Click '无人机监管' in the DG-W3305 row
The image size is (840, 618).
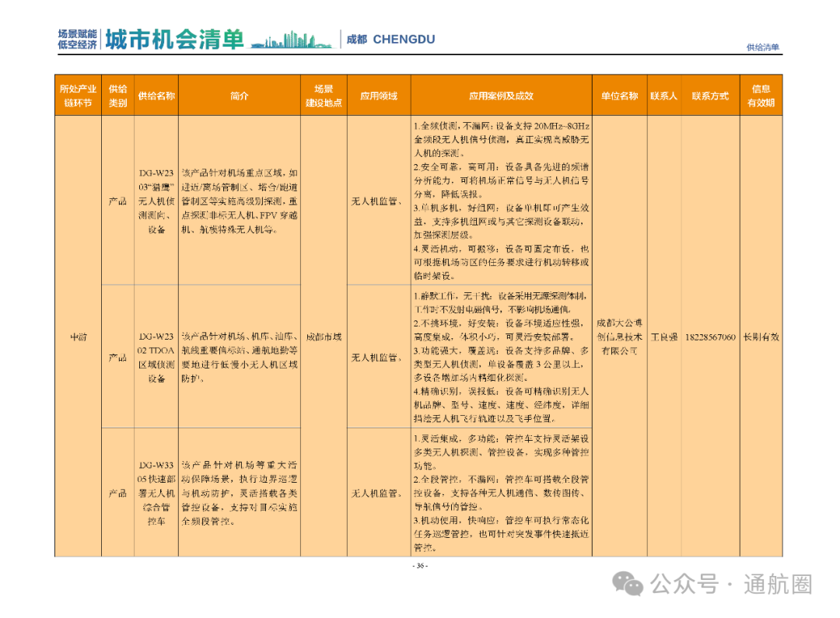coord(376,493)
